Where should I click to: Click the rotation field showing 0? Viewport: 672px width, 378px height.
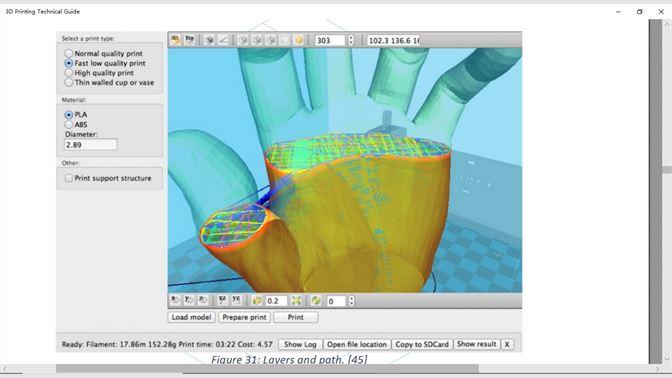[336, 301]
